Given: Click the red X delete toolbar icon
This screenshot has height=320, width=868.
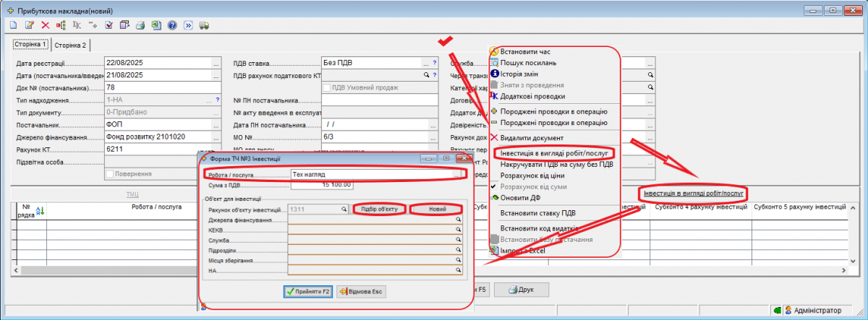Looking at the screenshot, I should click(x=45, y=25).
